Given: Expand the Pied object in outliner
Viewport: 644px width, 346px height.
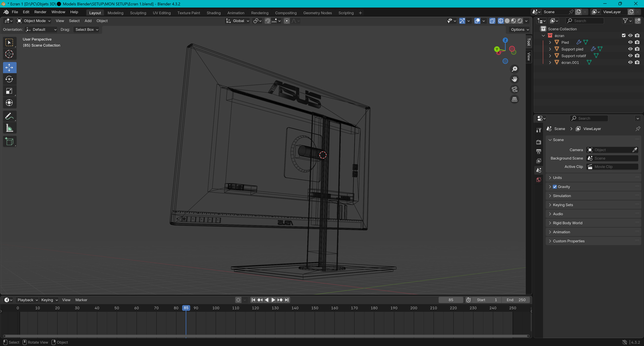Looking at the screenshot, I should click(x=550, y=42).
